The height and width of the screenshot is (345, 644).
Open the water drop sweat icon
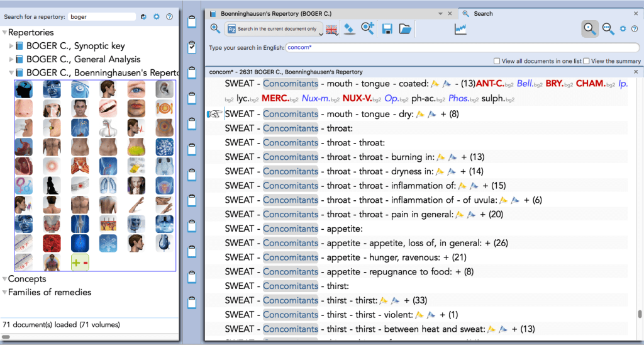164,243
